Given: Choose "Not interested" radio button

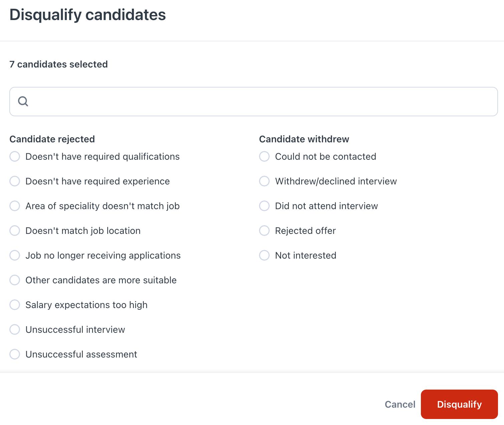Looking at the screenshot, I should [264, 255].
